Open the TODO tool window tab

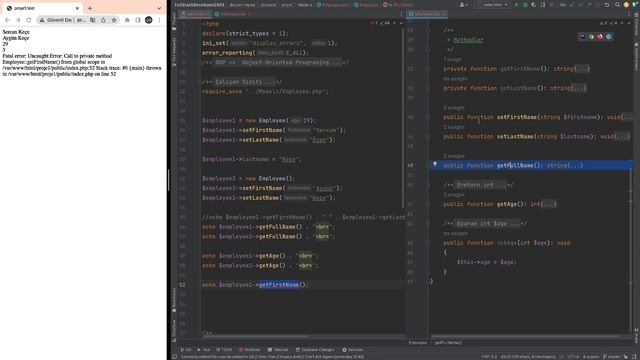tap(224, 350)
